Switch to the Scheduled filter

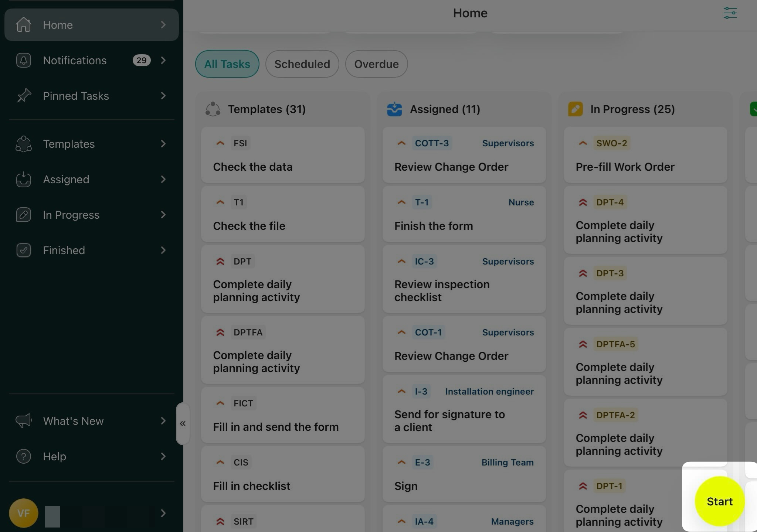coord(302,64)
